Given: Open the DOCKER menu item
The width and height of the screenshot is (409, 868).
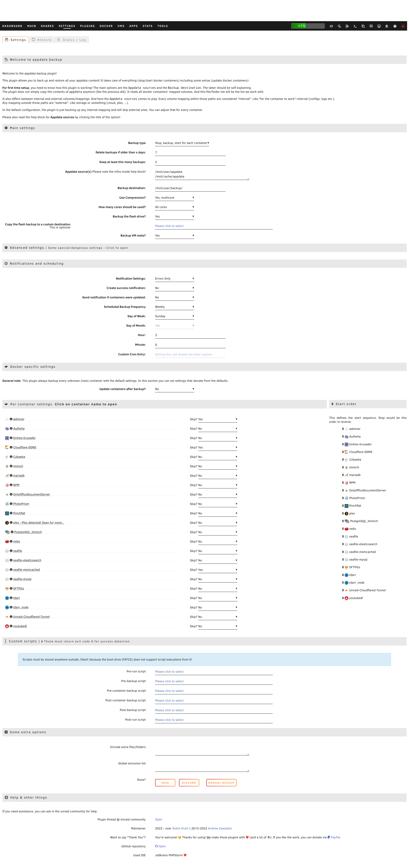Looking at the screenshot, I should [x=106, y=26].
